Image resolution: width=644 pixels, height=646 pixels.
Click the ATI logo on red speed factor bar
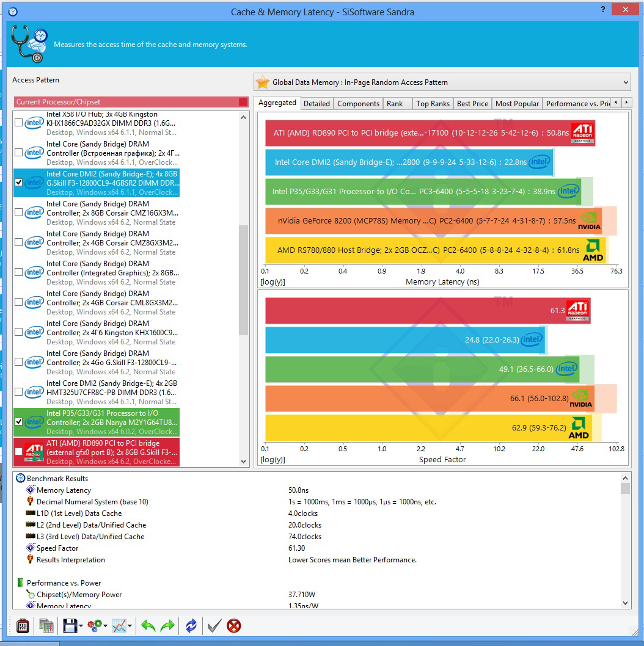tap(578, 310)
